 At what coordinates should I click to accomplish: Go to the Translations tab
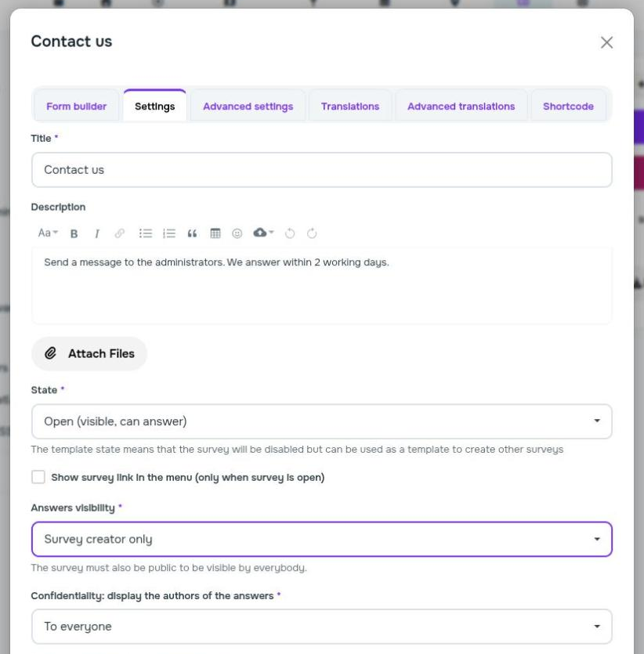tap(350, 107)
